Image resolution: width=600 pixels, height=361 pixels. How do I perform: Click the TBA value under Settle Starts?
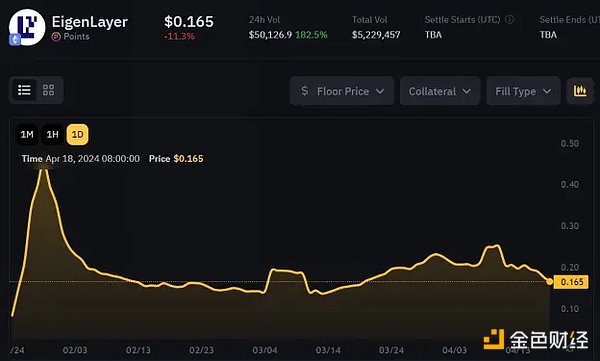point(433,35)
